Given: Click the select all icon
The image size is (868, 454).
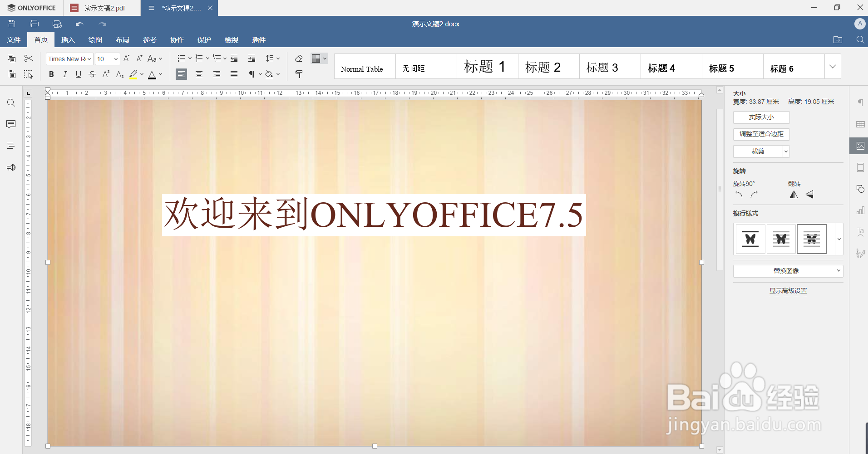Looking at the screenshot, I should tap(29, 74).
